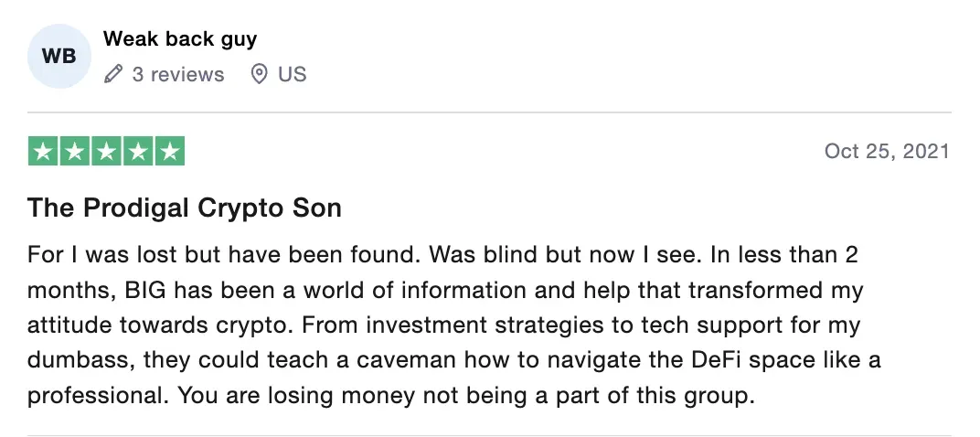Open the "3 reviews" link
This screenshot has height=437, width=980.
177,75
